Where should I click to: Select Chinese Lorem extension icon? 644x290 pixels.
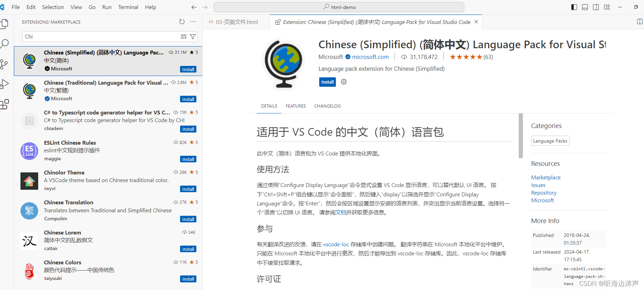29,241
